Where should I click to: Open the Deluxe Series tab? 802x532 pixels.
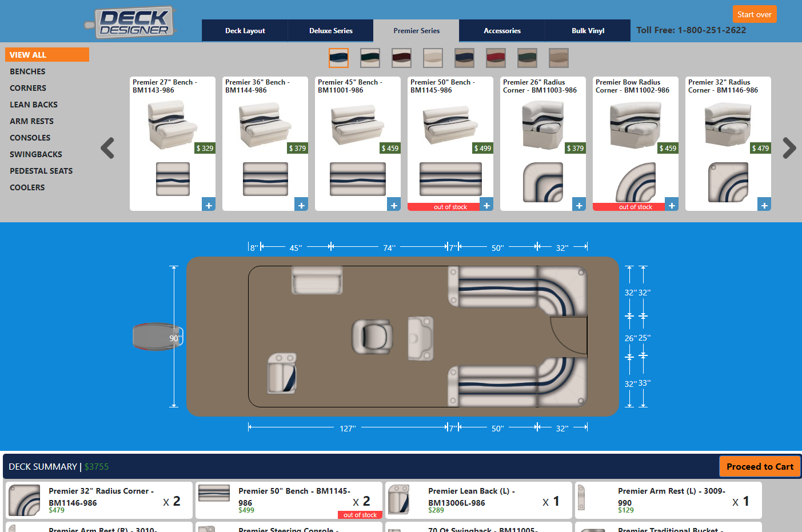(x=330, y=31)
